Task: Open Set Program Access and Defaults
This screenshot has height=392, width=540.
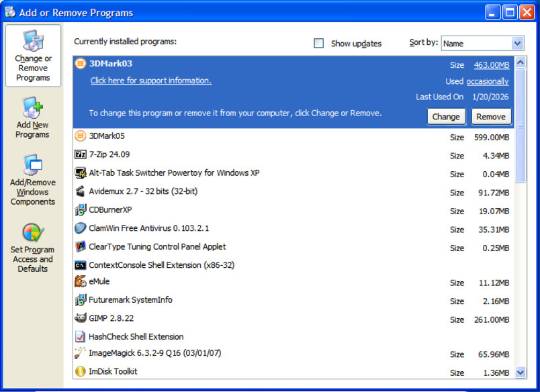Action: point(33,248)
